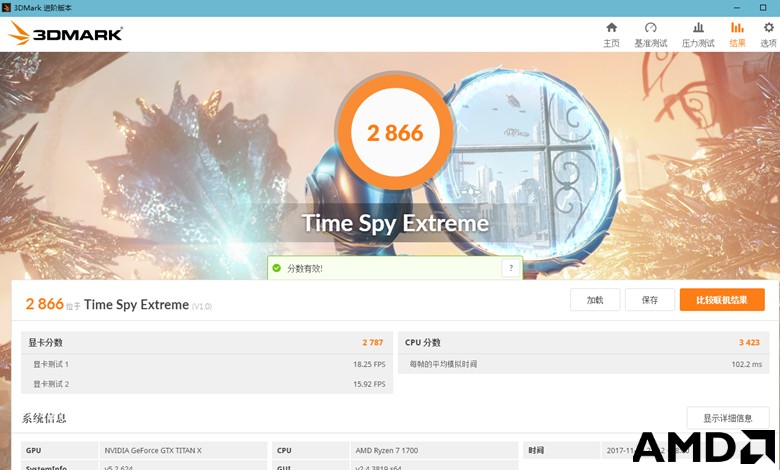Click the CPU label cell in system info
780x470 pixels.
pyautogui.click(x=310, y=450)
